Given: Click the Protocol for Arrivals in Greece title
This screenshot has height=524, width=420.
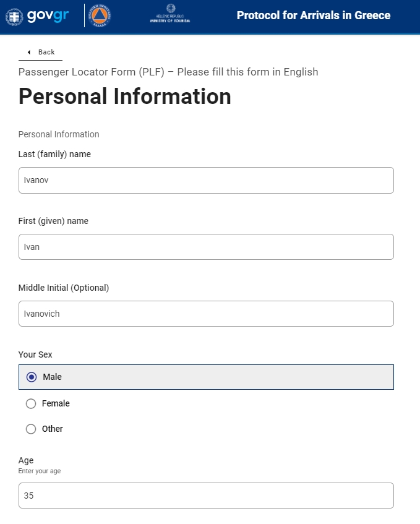Looking at the screenshot, I should [313, 15].
